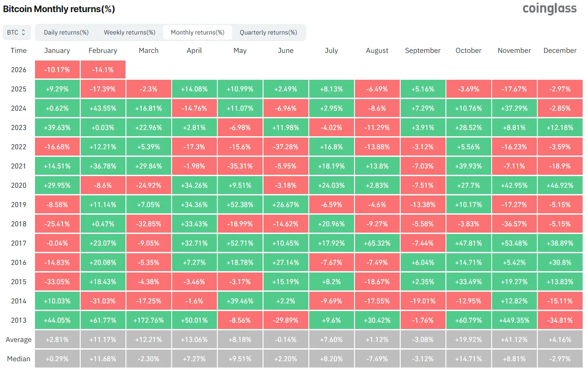Click the November average +41.12% cell

pyautogui.click(x=514, y=340)
